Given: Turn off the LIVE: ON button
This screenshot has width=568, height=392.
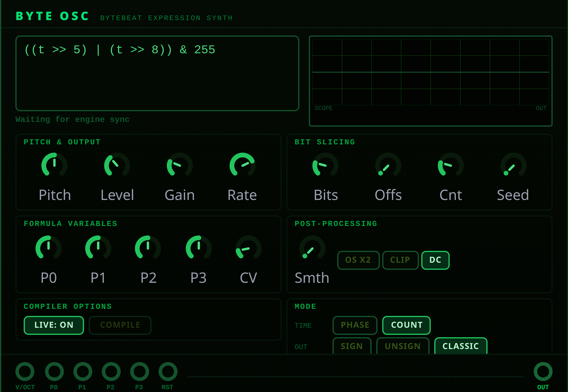Looking at the screenshot, I should (54, 325).
